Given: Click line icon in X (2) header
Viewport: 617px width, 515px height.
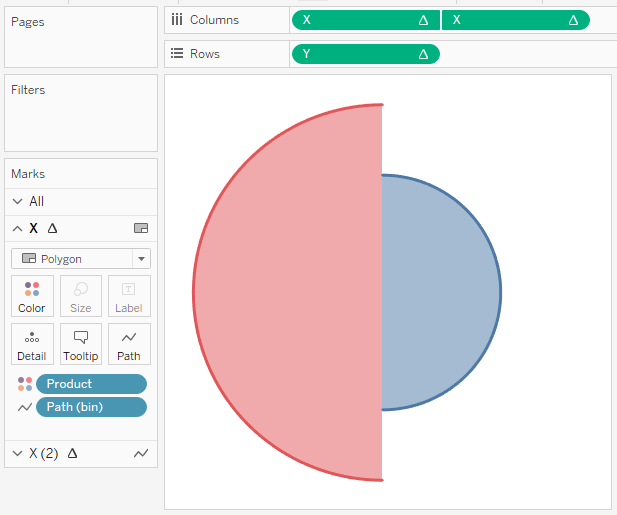Looking at the screenshot, I should (141, 454).
